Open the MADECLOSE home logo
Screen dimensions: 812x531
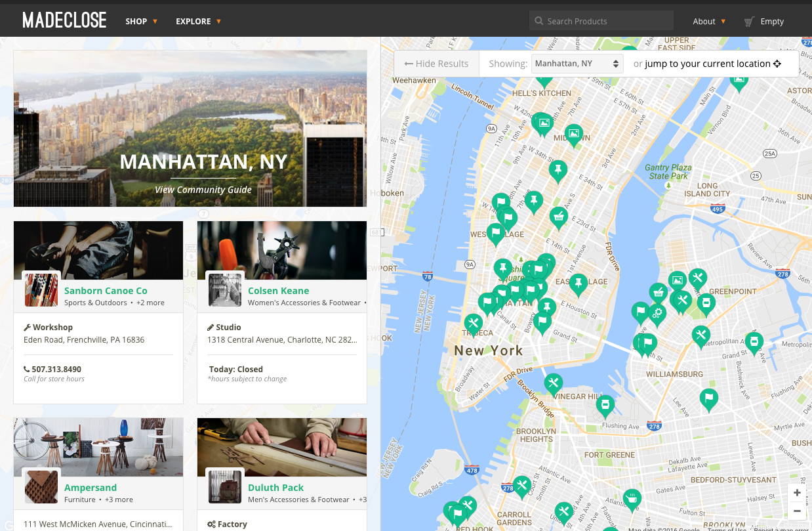64,21
